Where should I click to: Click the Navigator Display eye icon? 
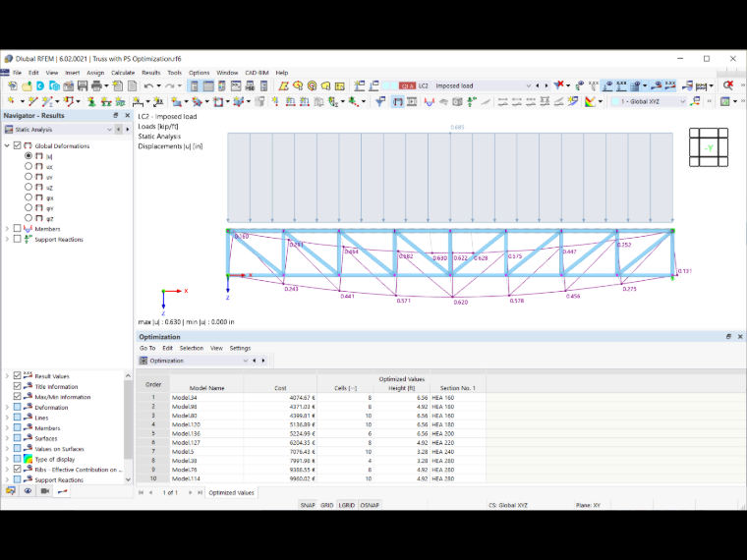28,491
